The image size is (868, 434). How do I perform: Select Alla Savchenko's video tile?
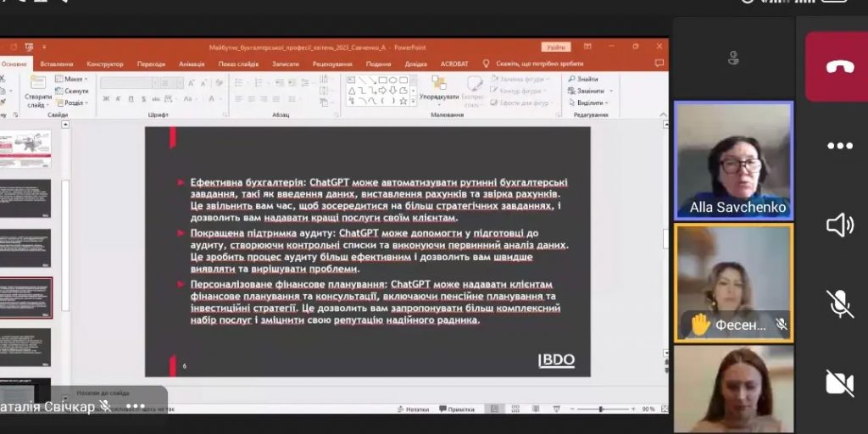click(x=733, y=160)
